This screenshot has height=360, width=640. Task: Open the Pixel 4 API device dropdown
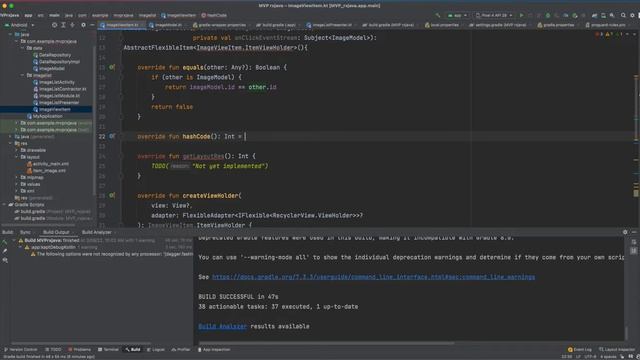494,16
